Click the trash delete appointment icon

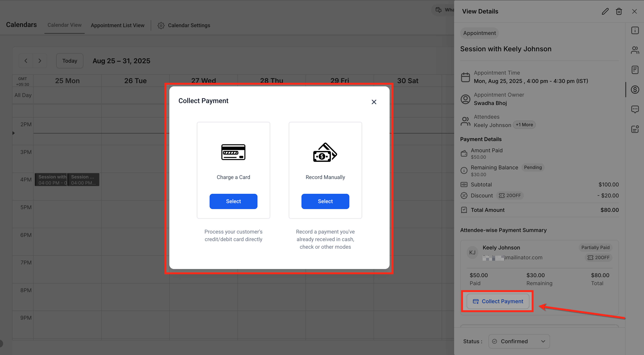[619, 12]
